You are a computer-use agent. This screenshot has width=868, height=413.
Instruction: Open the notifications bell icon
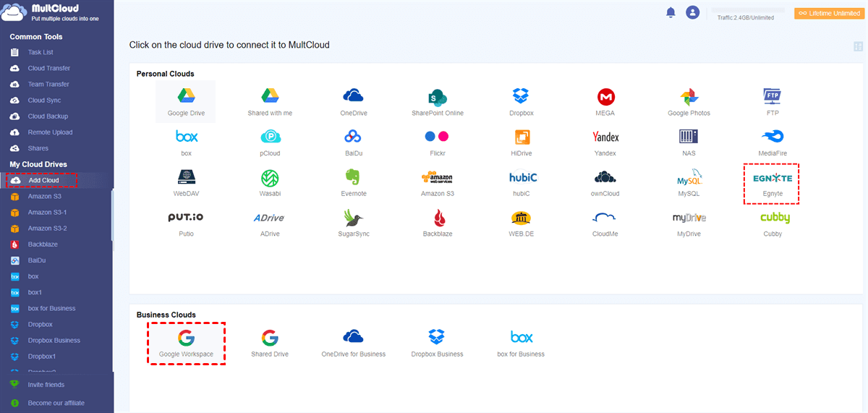(x=671, y=12)
